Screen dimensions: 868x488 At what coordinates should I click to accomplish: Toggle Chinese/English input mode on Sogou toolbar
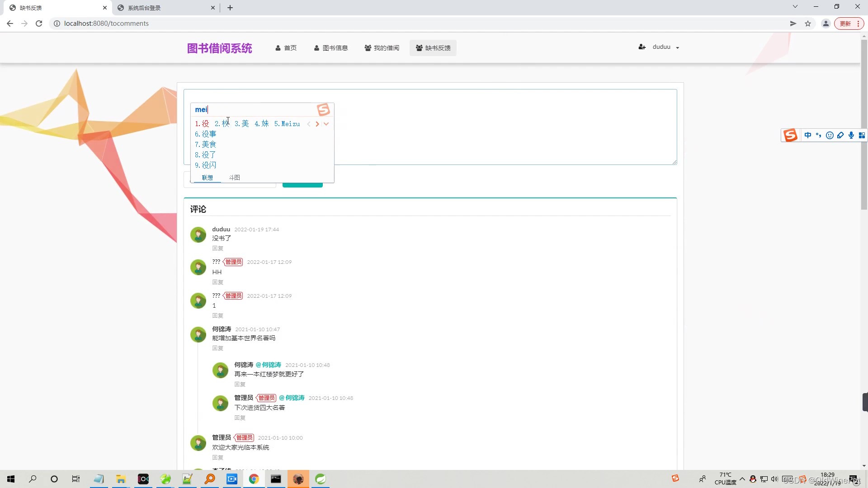pos(808,135)
